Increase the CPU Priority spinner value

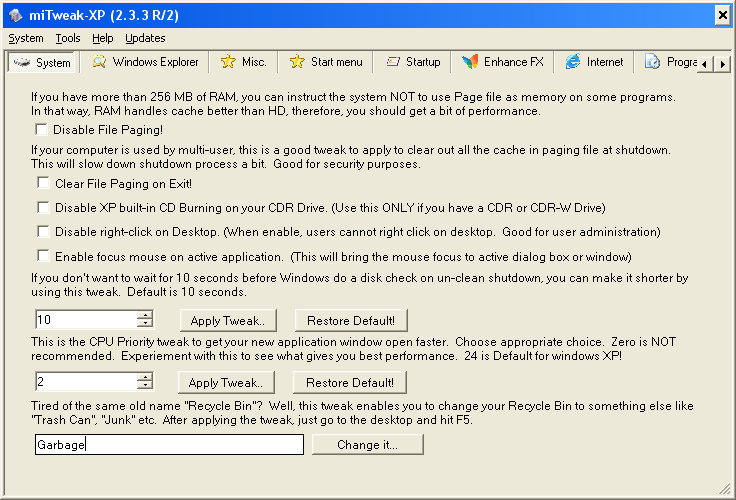[145, 377]
